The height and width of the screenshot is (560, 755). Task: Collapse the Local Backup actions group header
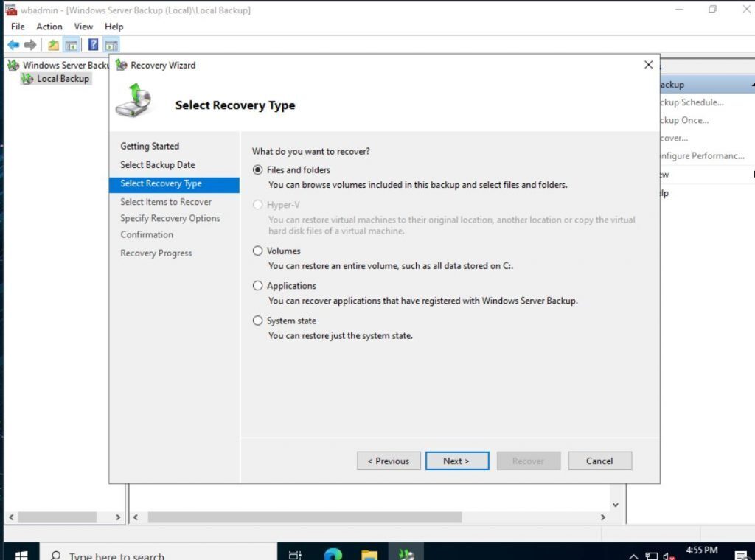pyautogui.click(x=751, y=84)
